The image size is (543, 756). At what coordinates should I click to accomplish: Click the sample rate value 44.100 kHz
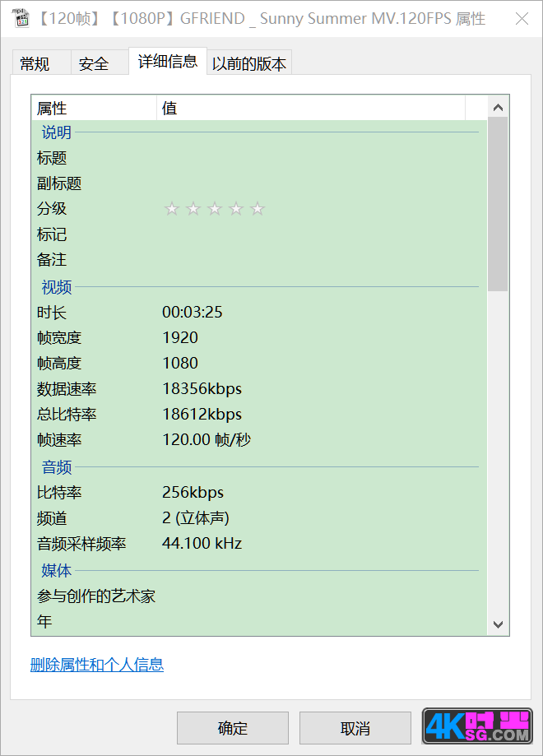202,544
